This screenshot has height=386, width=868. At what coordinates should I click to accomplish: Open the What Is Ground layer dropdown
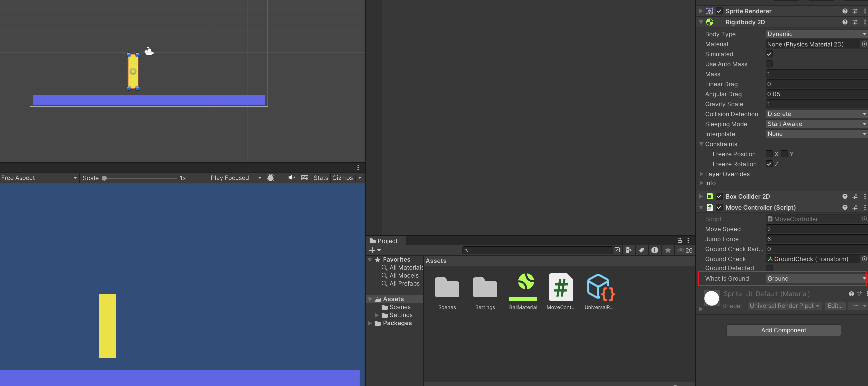816,279
